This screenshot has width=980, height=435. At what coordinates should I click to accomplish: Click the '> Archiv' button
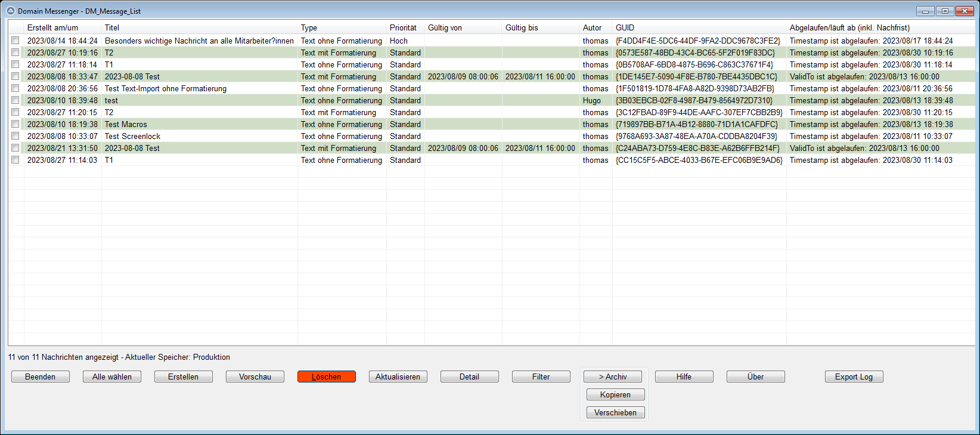pos(613,377)
